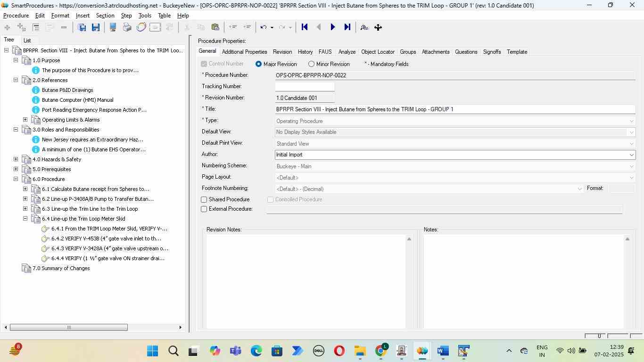Click info icon beside Butane Computer (HMI) Manual
The image size is (644, 362).
(x=35, y=100)
